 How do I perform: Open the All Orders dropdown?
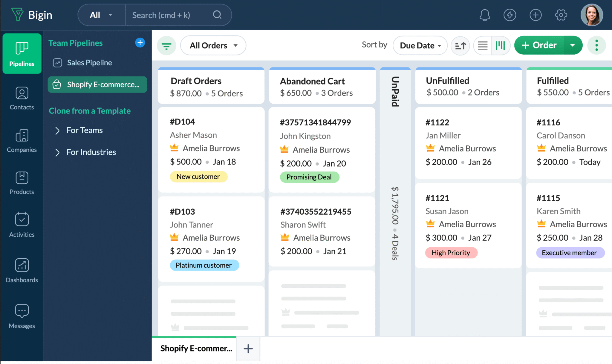tap(213, 46)
